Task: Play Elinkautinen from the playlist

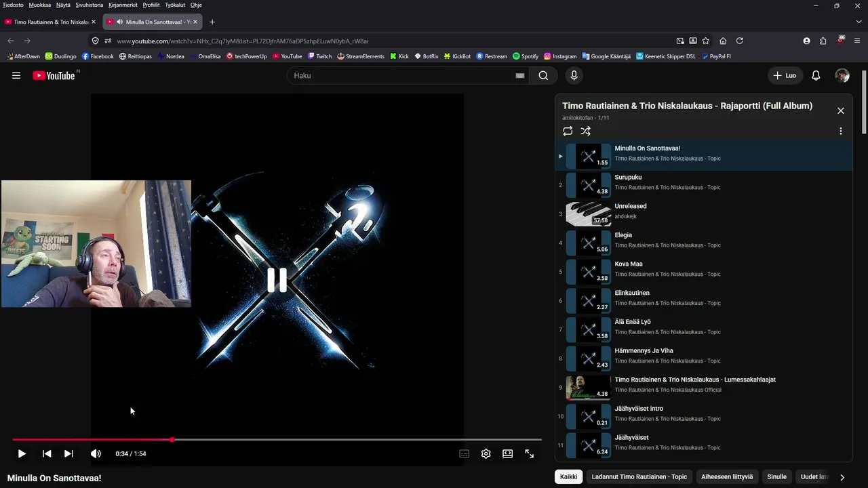Action: [x=704, y=300]
